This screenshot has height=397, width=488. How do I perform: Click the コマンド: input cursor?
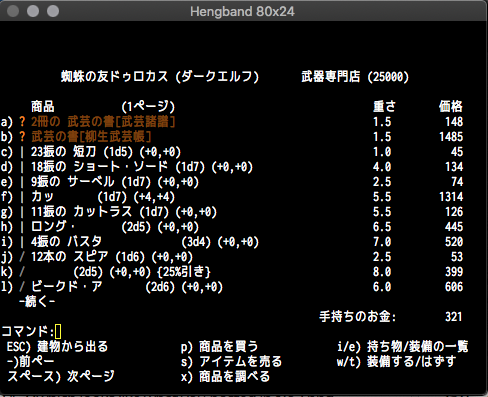(58, 332)
